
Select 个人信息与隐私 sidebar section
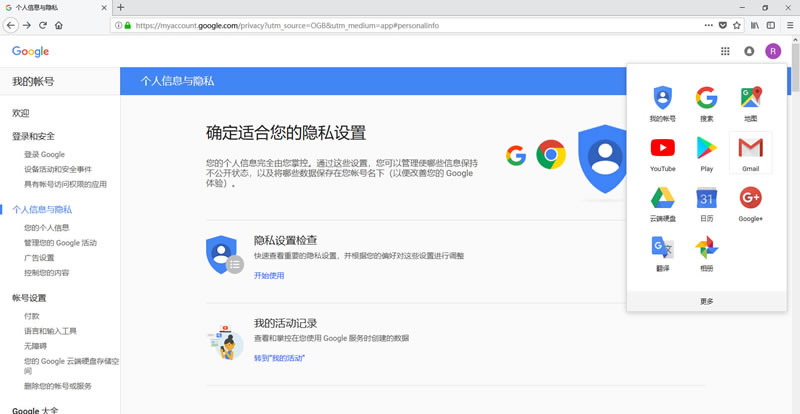(x=42, y=209)
